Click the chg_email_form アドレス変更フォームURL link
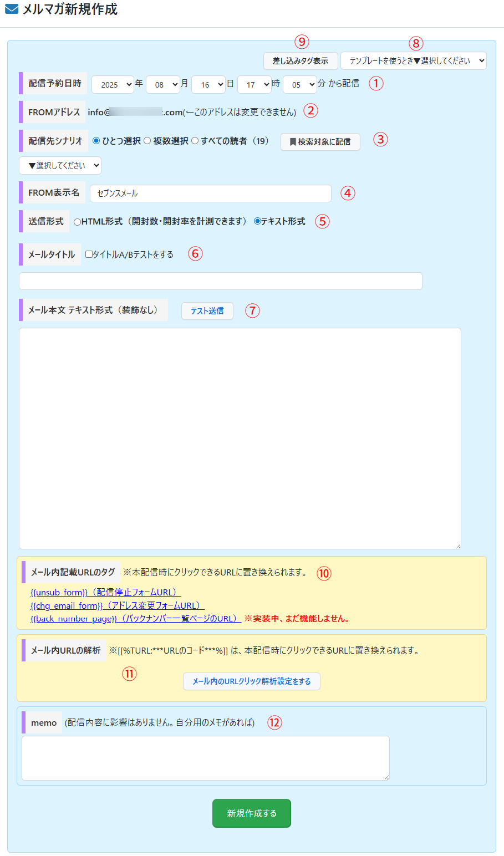The image size is (504, 856). coord(117,605)
